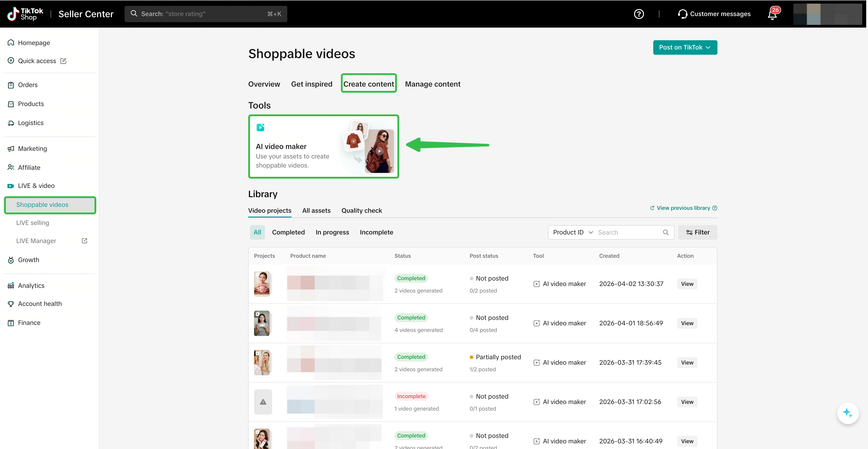This screenshot has width=868, height=449.
Task: Open the Overview tab
Action: point(264,84)
